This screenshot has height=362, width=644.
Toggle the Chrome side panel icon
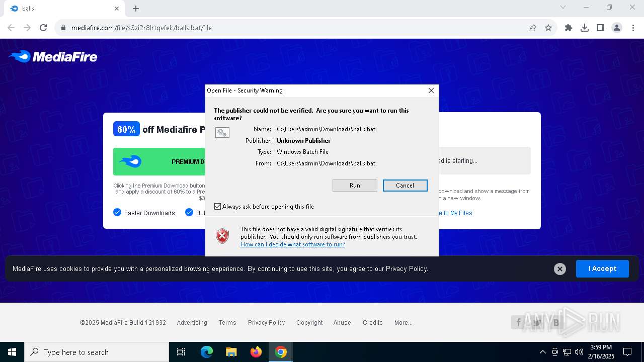click(x=601, y=28)
